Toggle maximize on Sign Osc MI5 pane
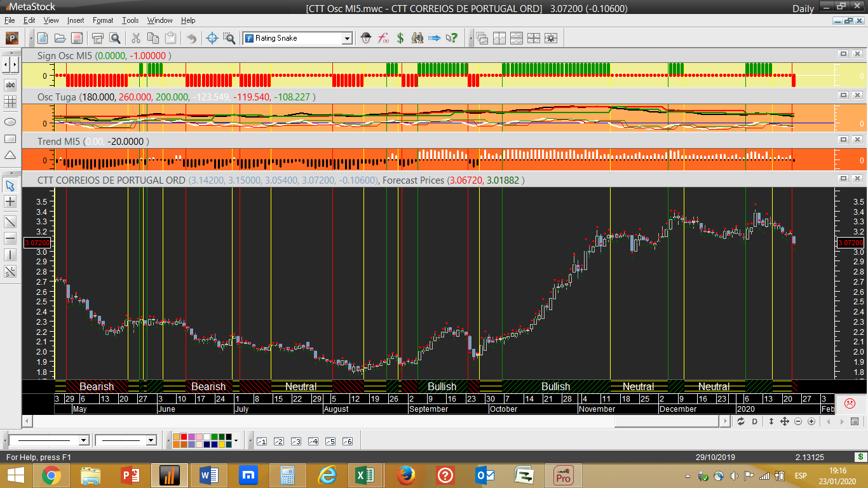Screen dimensions: 868x488 844,54
